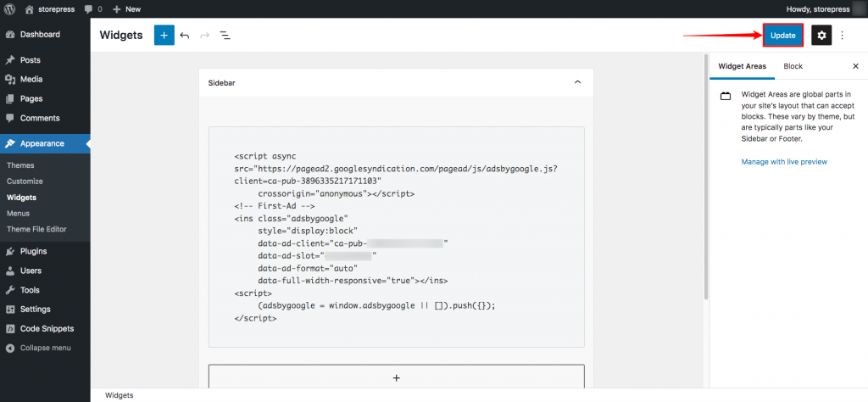Click Widgets breadcrumb at the bottom
This screenshot has width=868, height=402.
119,395
